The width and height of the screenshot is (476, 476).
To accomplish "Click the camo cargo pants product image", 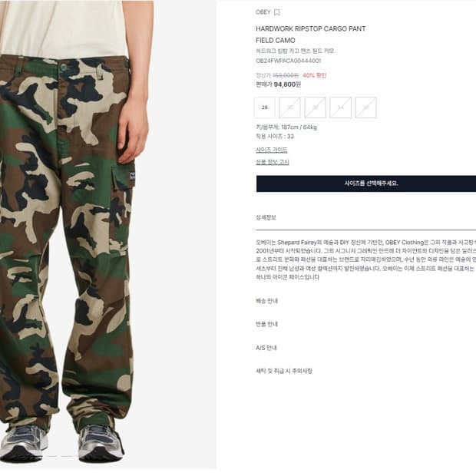I will tap(76, 236).
